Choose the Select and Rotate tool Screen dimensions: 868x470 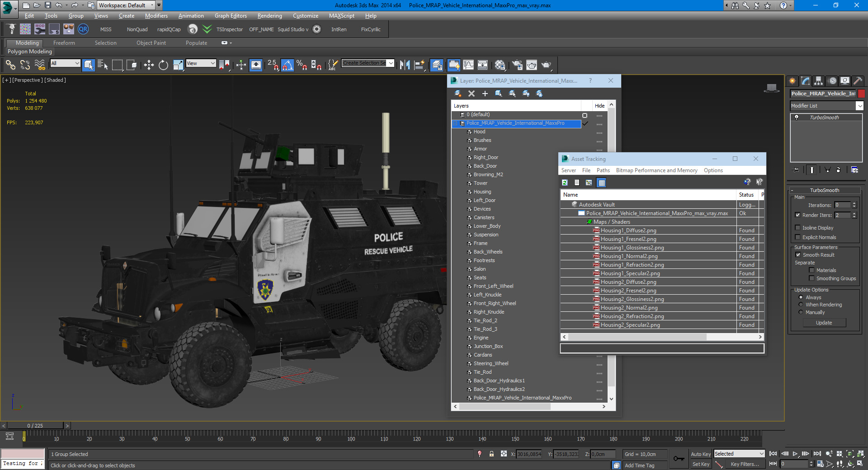coord(163,65)
